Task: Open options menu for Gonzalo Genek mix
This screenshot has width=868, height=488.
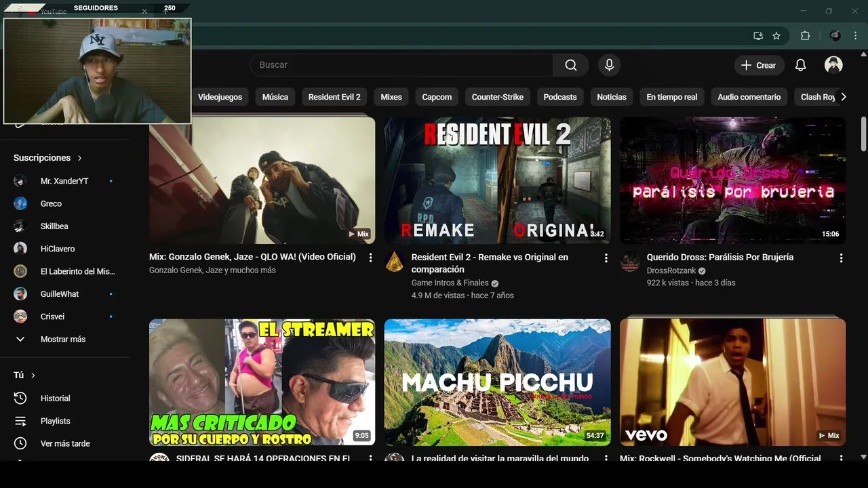Action: click(x=370, y=258)
